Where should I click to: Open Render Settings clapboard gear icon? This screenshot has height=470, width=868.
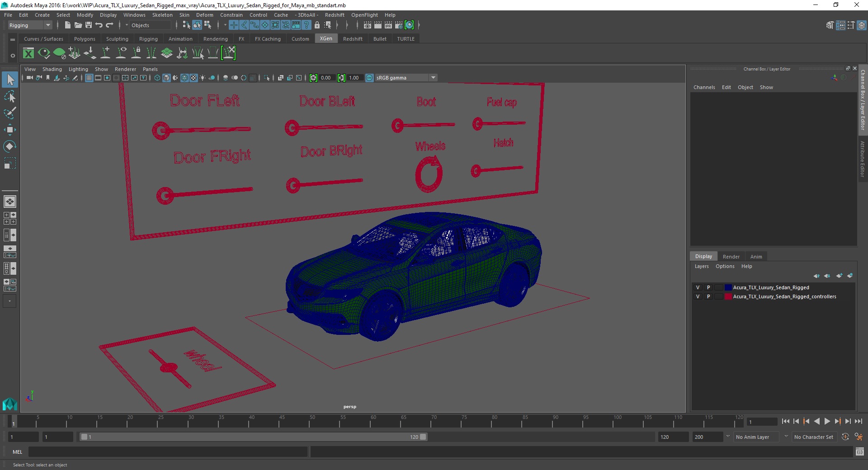coord(398,25)
